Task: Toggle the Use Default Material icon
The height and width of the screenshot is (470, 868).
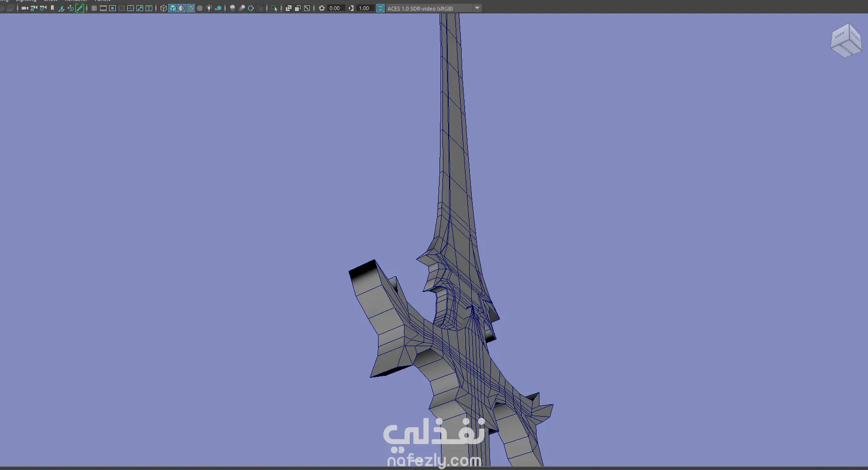Action: click(182, 8)
